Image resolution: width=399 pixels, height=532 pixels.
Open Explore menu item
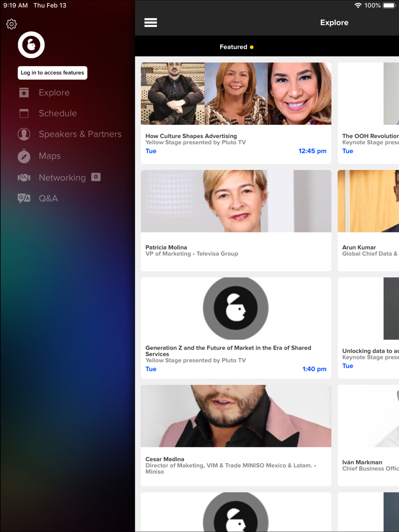point(54,93)
